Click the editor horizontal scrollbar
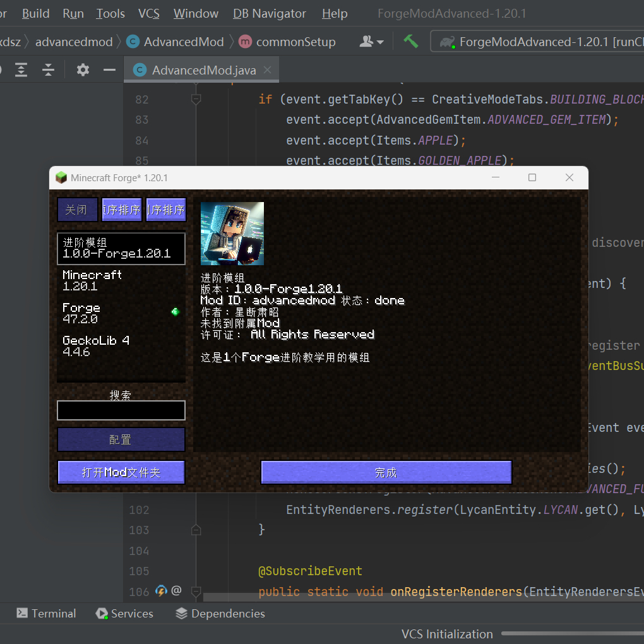This screenshot has width=644, height=644. click(x=424, y=597)
